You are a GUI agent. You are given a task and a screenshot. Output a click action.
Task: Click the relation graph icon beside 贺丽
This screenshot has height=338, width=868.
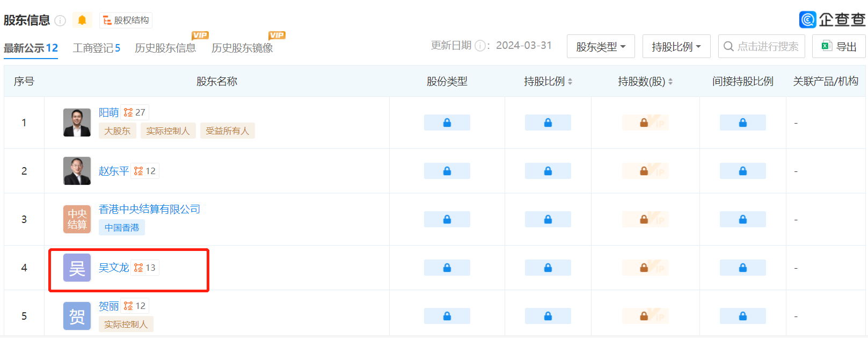coord(129,306)
